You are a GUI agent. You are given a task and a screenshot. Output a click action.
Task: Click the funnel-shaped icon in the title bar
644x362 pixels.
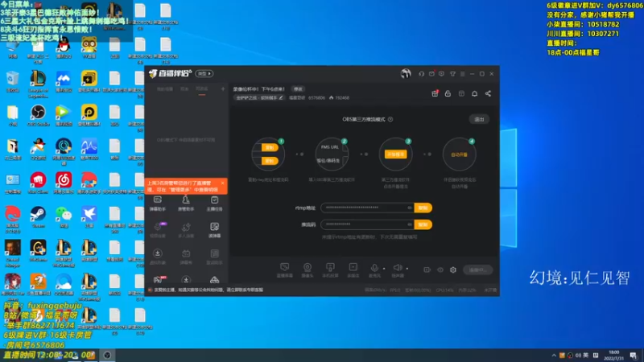452,74
